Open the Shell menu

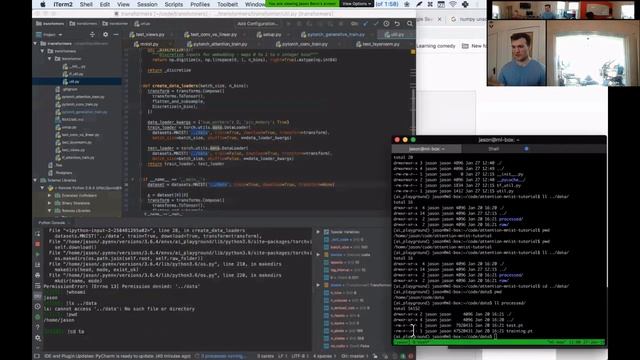click(x=86, y=4)
